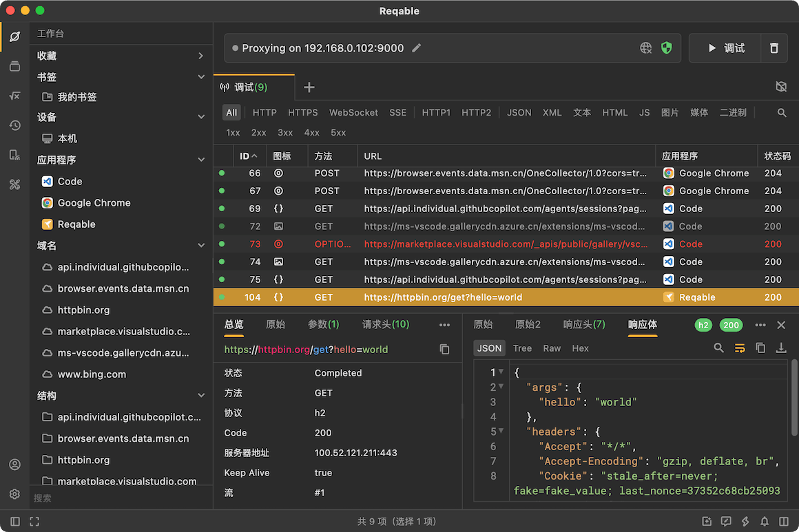The width and height of the screenshot is (799, 532).
Task: Collapse the 域名 section
Action: (200, 246)
